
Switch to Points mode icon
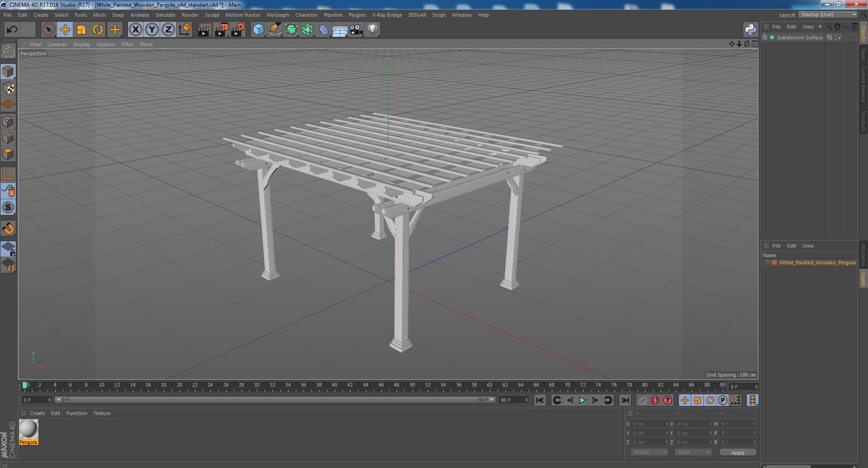point(8,121)
